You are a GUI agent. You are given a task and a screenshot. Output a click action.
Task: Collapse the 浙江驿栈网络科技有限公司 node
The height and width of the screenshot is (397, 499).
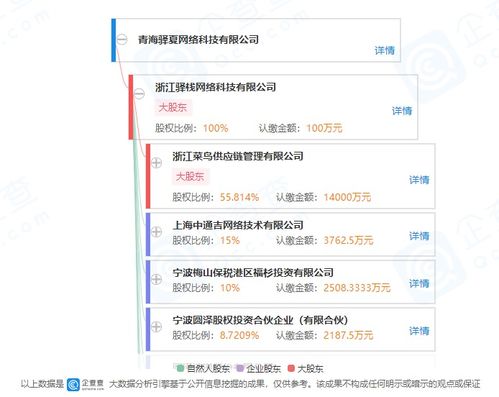(x=139, y=93)
